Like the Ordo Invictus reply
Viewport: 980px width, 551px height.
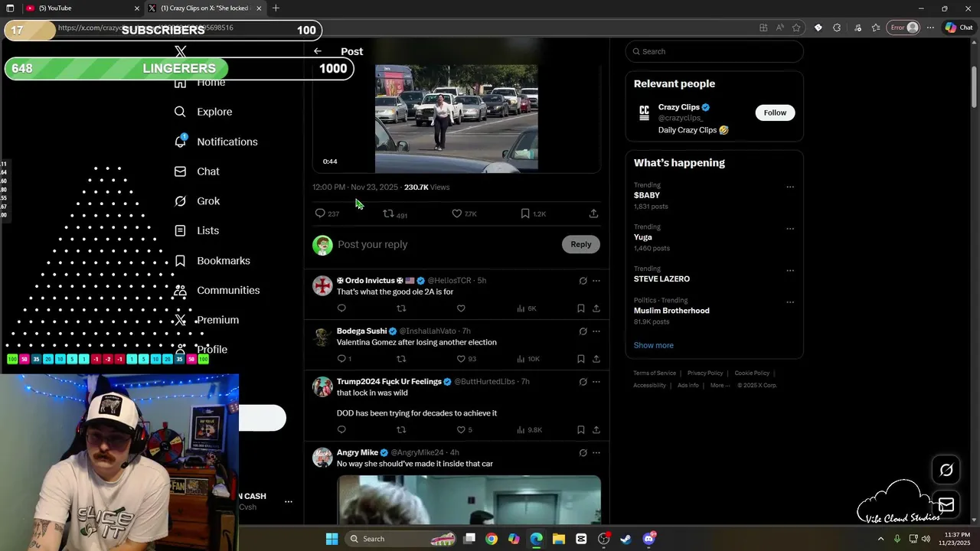[x=461, y=308]
